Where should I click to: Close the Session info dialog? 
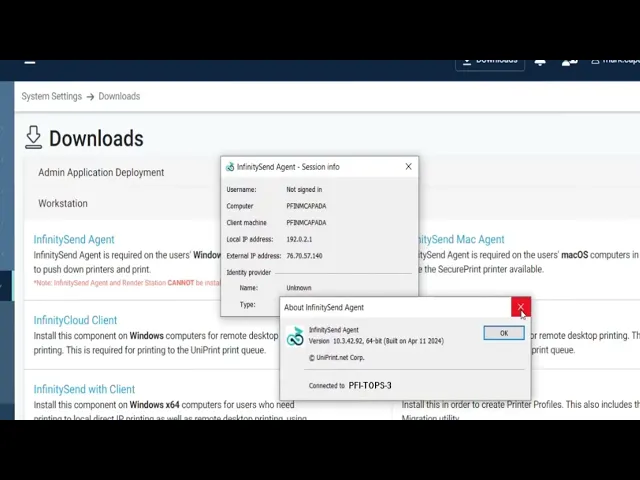coord(409,167)
